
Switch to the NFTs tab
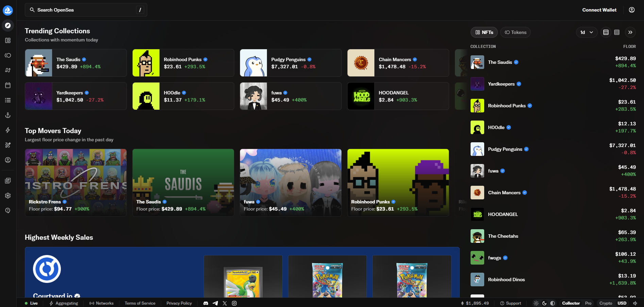(484, 32)
